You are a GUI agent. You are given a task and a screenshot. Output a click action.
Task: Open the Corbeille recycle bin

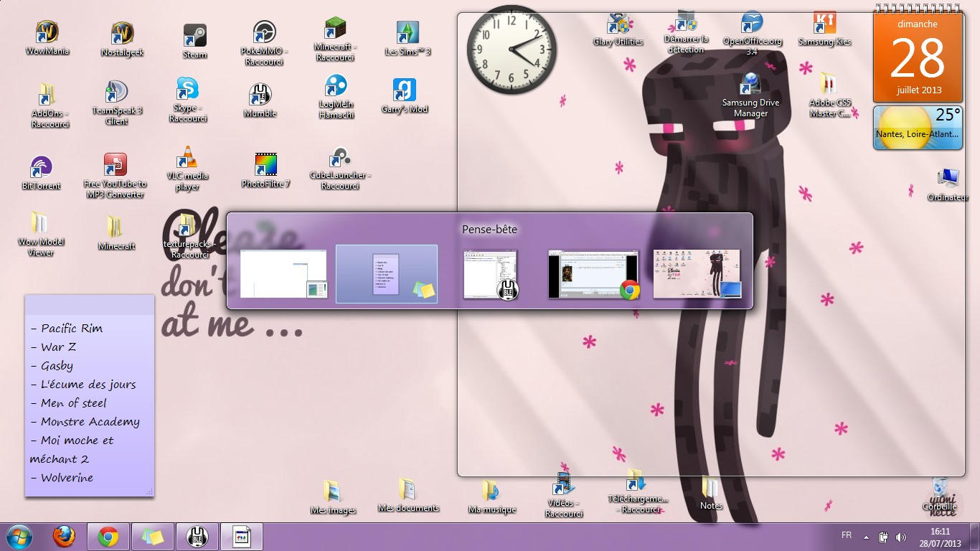tap(940, 488)
